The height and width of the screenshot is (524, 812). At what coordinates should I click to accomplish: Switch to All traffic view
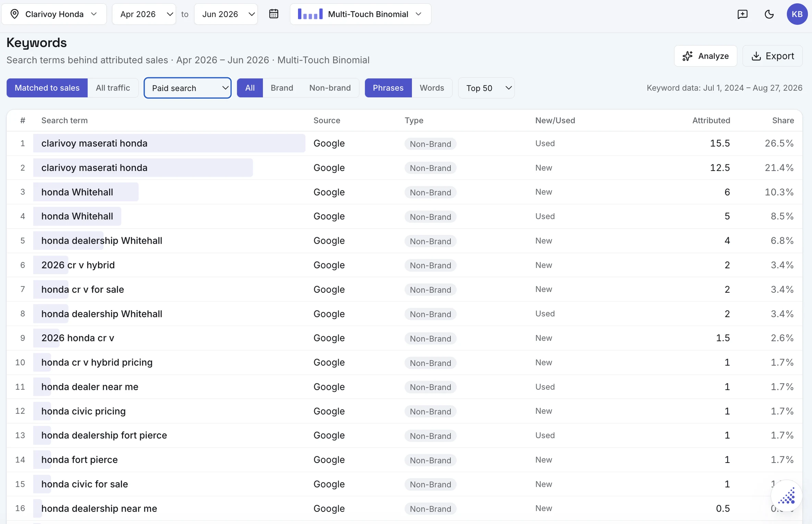point(113,88)
